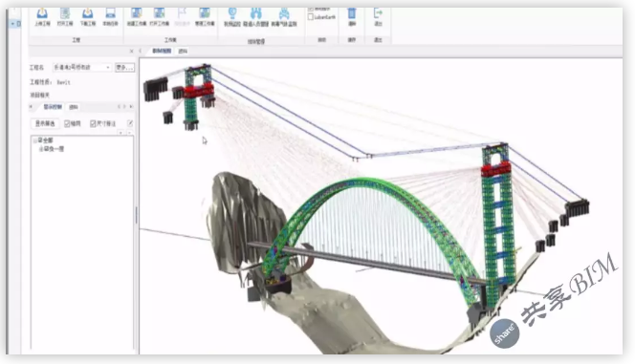This screenshot has width=635, height=364.
Task: Click the fourth icon in the 工程 group
Action: tap(110, 13)
